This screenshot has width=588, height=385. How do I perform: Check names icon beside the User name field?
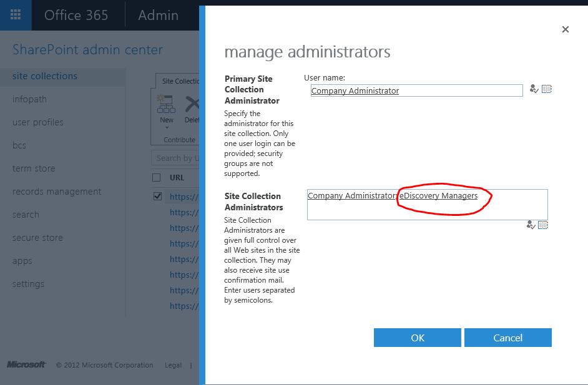pyautogui.click(x=534, y=89)
